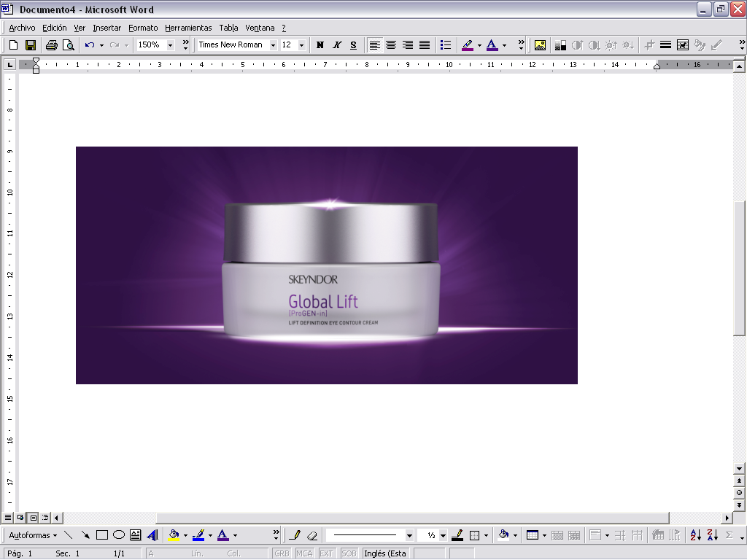Image resolution: width=747 pixels, height=560 pixels.
Task: Justify the text
Action: (425, 44)
